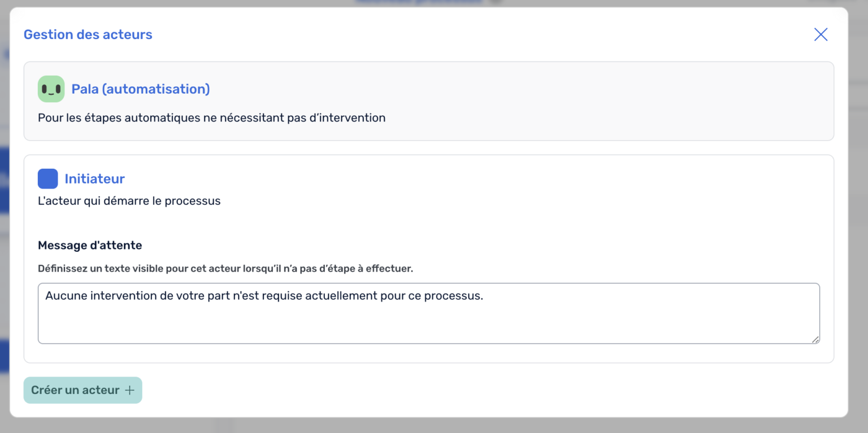Click the Pala automatic steps description text
This screenshot has width=868, height=433.
coord(211,117)
